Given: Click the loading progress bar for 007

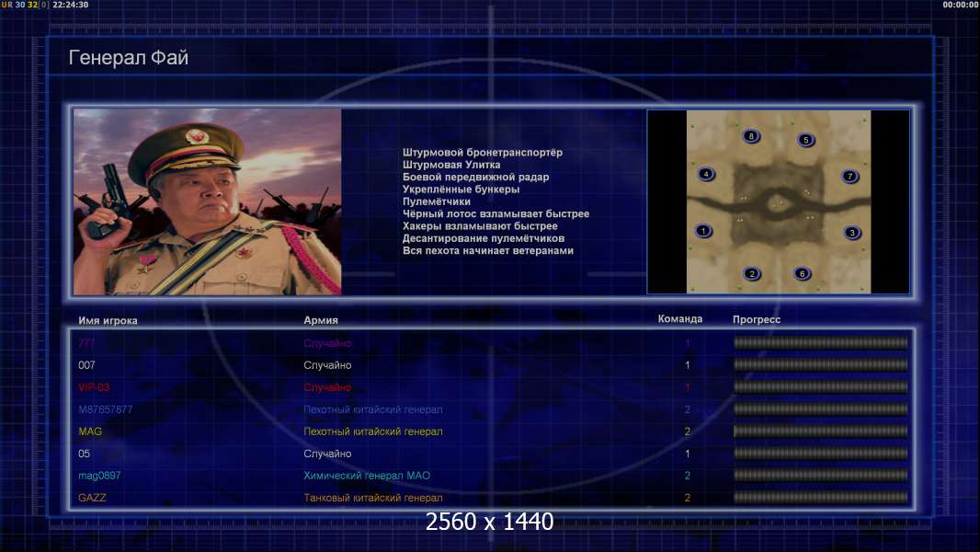Looking at the screenshot, I should click(x=821, y=364).
